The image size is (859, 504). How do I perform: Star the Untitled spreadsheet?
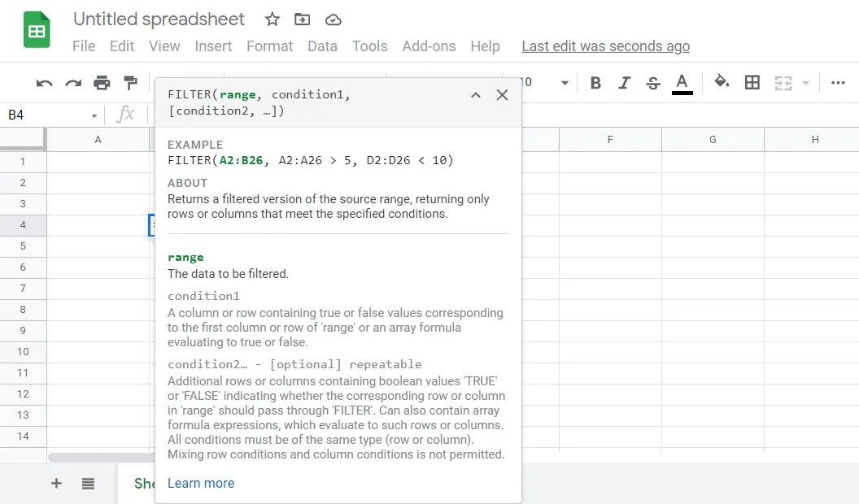[x=272, y=19]
